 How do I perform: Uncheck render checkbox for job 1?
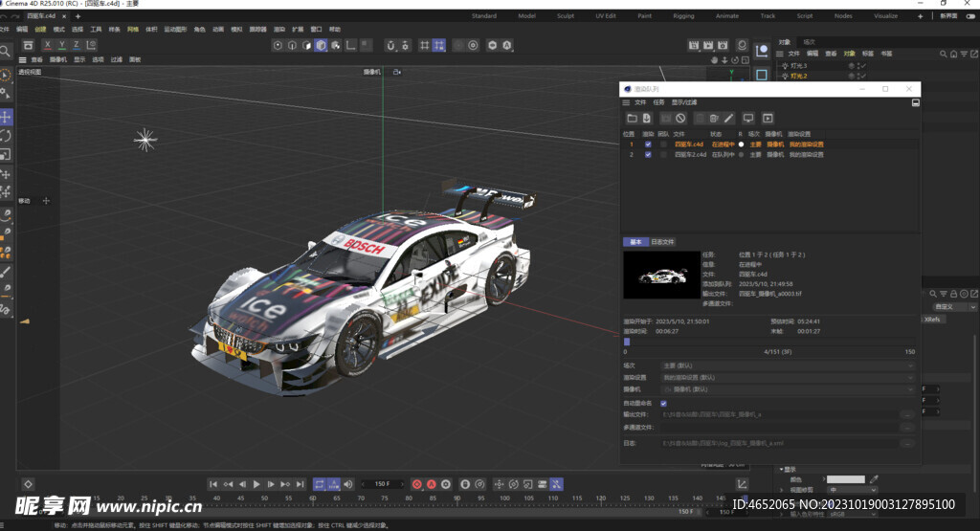648,144
